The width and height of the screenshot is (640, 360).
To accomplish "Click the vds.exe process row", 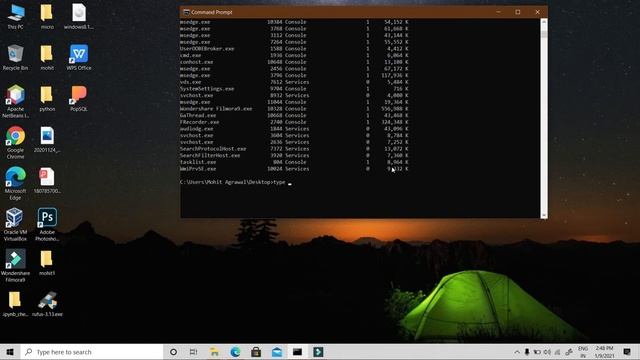I will pyautogui.click(x=294, y=82).
